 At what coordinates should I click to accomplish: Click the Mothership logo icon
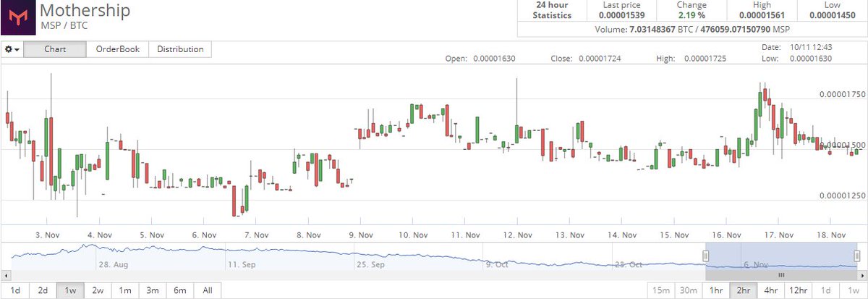point(17,18)
